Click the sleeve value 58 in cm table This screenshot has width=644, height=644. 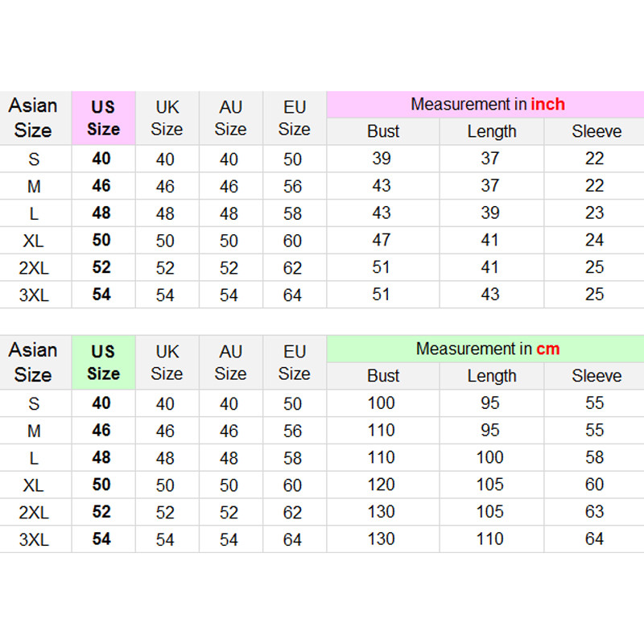595,458
